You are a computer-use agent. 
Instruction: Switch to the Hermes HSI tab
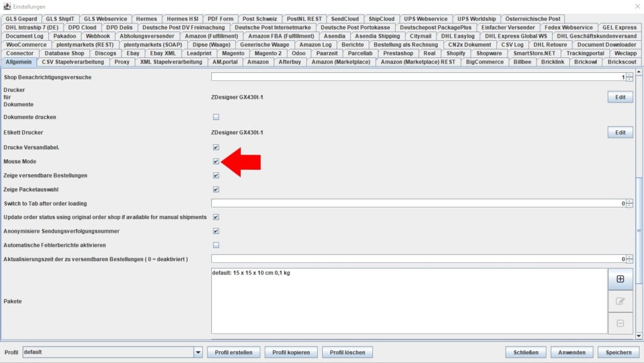[182, 19]
